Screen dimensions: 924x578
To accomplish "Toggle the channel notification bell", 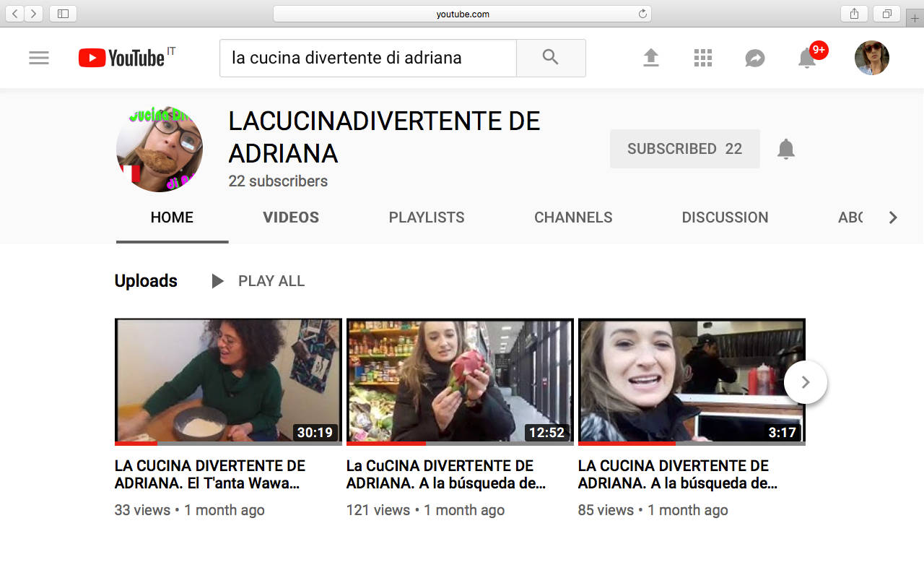I will point(785,149).
